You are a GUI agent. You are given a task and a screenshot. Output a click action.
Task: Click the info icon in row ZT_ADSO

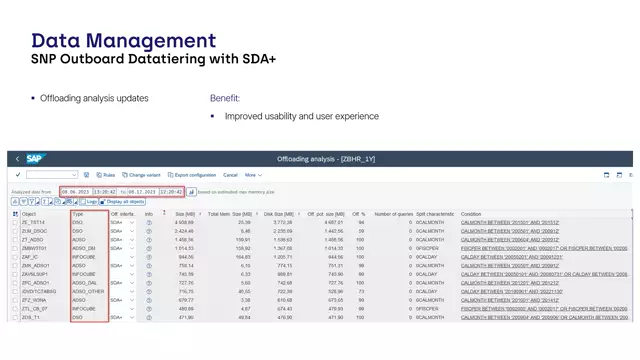click(149, 240)
